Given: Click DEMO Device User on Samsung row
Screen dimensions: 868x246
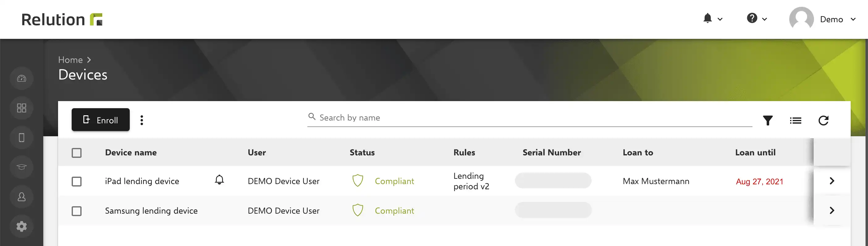Looking at the screenshot, I should pyautogui.click(x=283, y=211).
